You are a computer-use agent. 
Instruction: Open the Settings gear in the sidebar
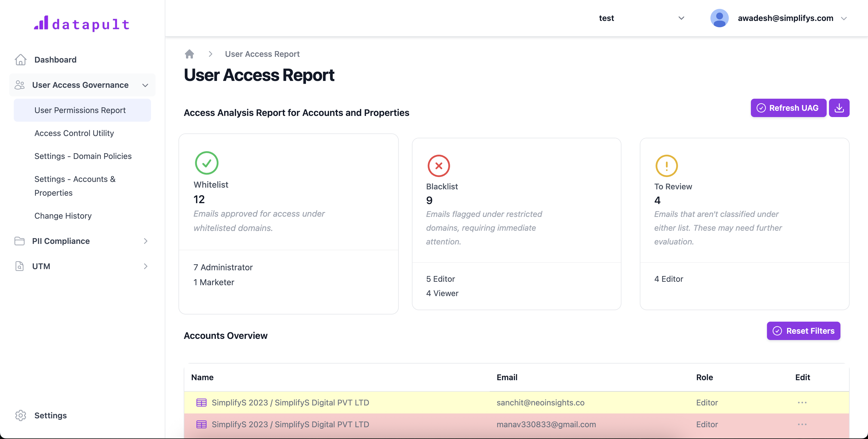coord(21,415)
